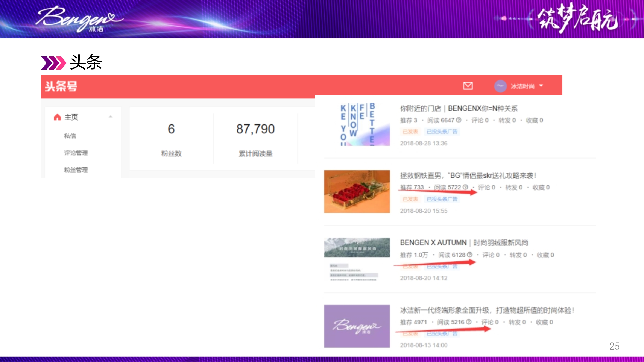Click 推荐 4971 on 冰洁新一代 article
This screenshot has height=362, width=644.
click(413, 322)
